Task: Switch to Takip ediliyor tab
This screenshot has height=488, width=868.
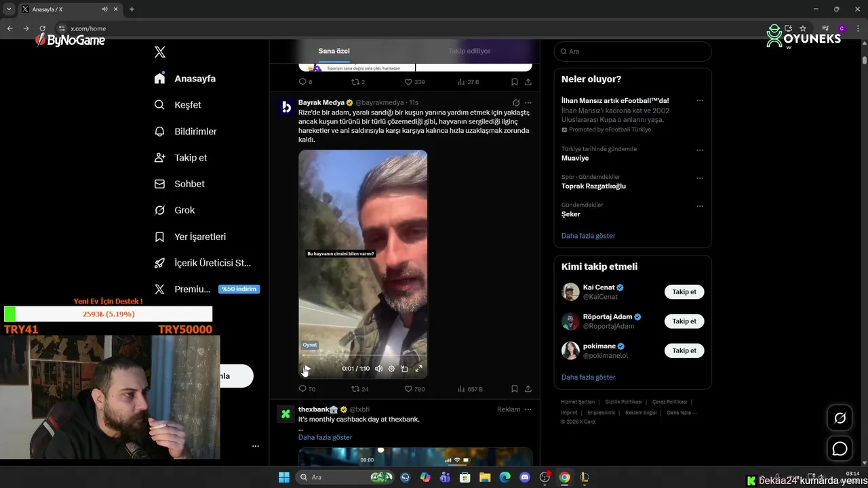Action: coord(469,51)
